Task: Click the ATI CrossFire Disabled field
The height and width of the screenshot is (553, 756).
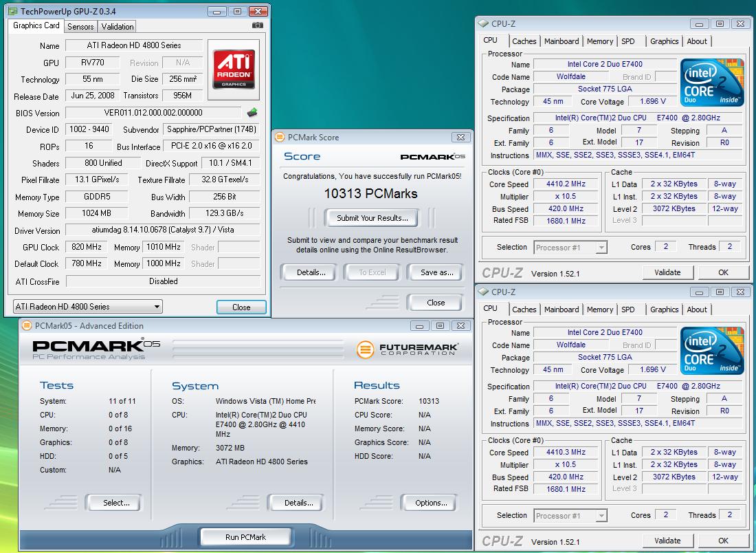Action: coord(163,281)
